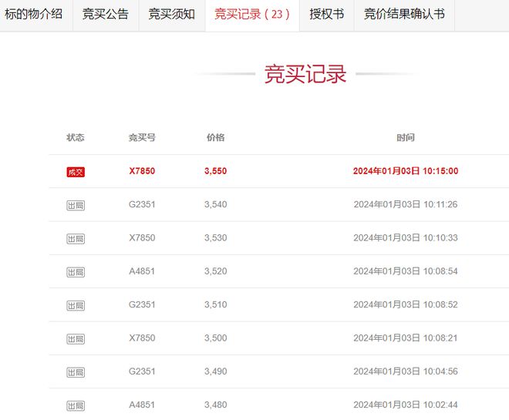Switch to the 竞价结果确认书 tab
The image size is (509, 420).
coord(404,15)
